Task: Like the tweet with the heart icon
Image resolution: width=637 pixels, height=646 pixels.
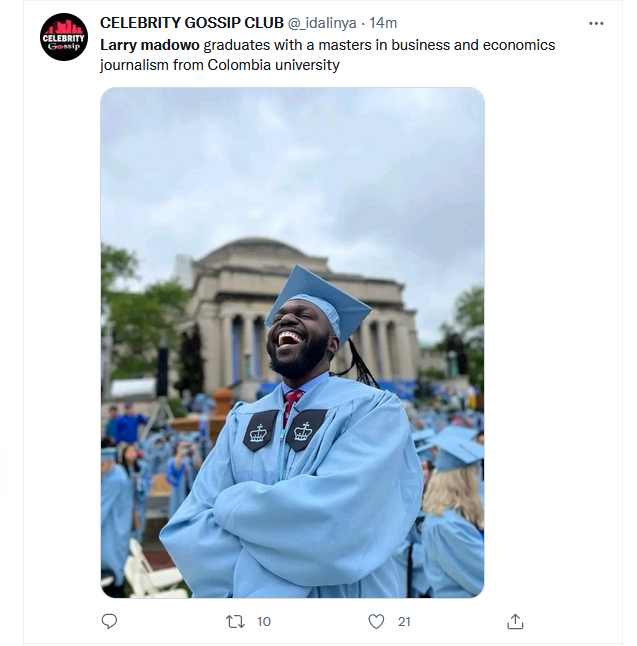Action: click(x=376, y=621)
